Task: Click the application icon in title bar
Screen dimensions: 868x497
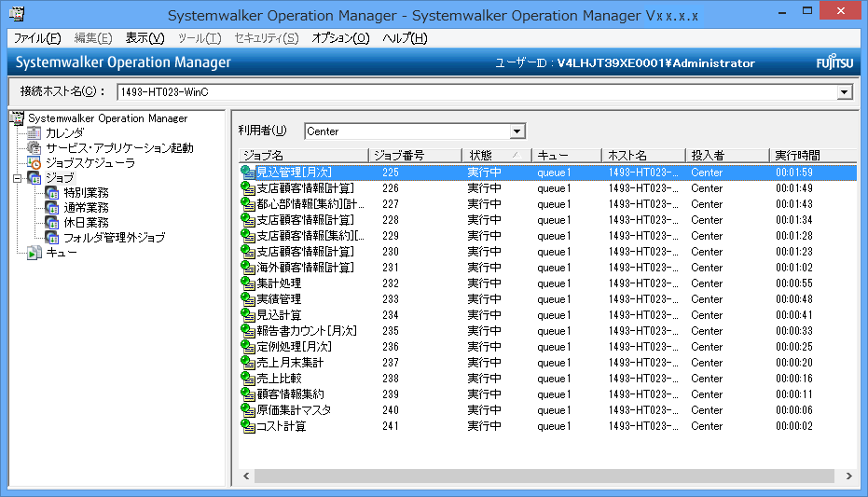Action: [17, 14]
